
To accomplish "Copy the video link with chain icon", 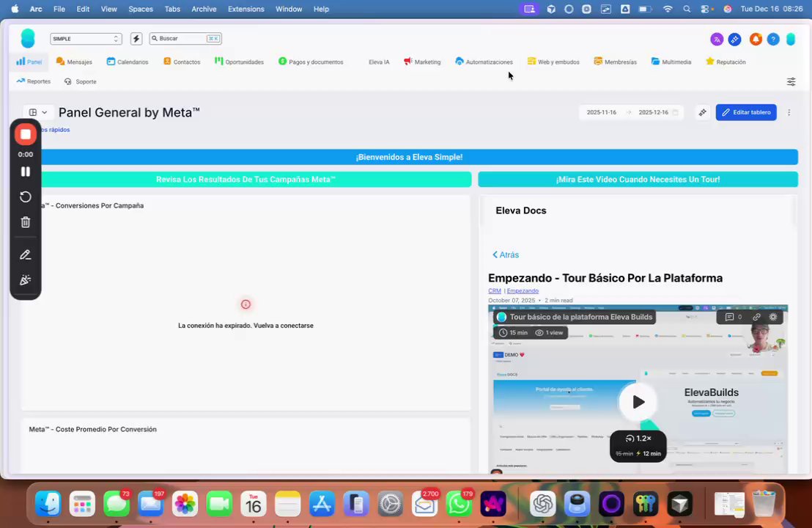I will (x=756, y=317).
